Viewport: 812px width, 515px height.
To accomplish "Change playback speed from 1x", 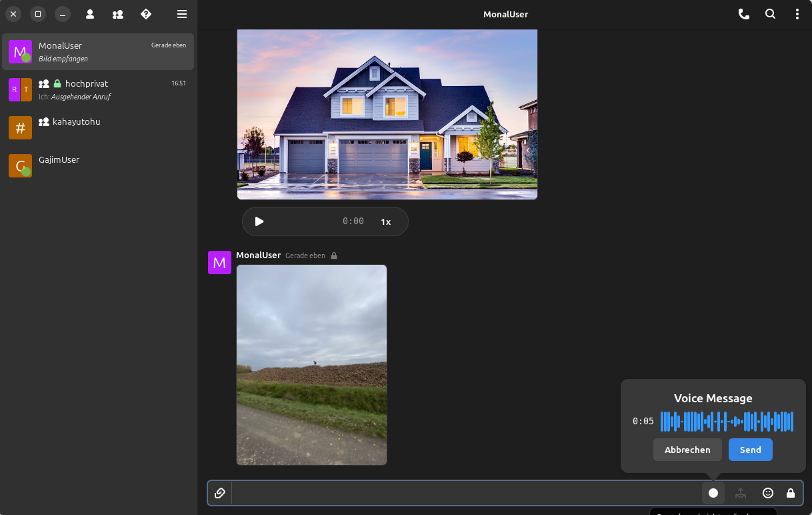I will (x=385, y=221).
